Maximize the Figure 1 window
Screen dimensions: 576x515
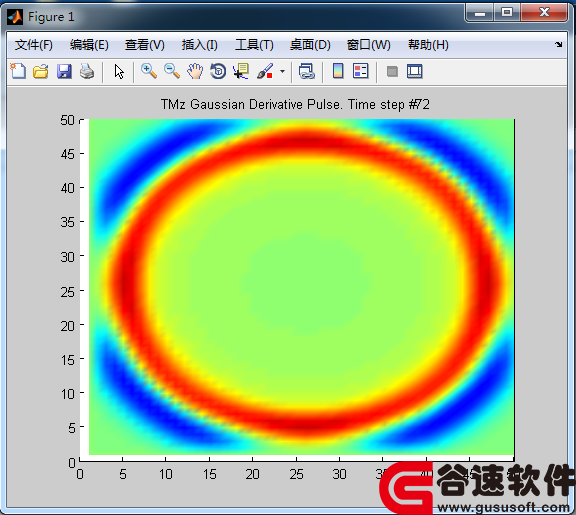tap(507, 13)
